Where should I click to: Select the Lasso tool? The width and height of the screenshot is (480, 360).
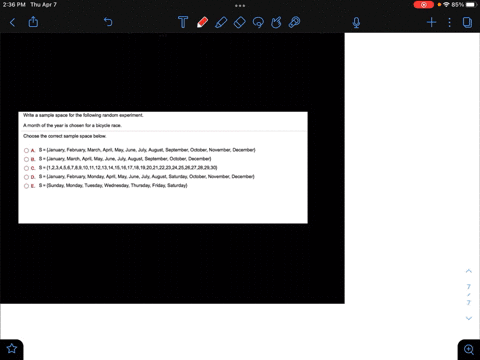coord(258,22)
